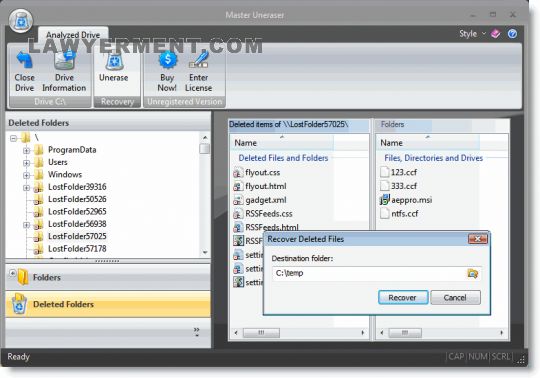Open the Folders navigation pane section
540x378 pixels.
pyautogui.click(x=108, y=277)
